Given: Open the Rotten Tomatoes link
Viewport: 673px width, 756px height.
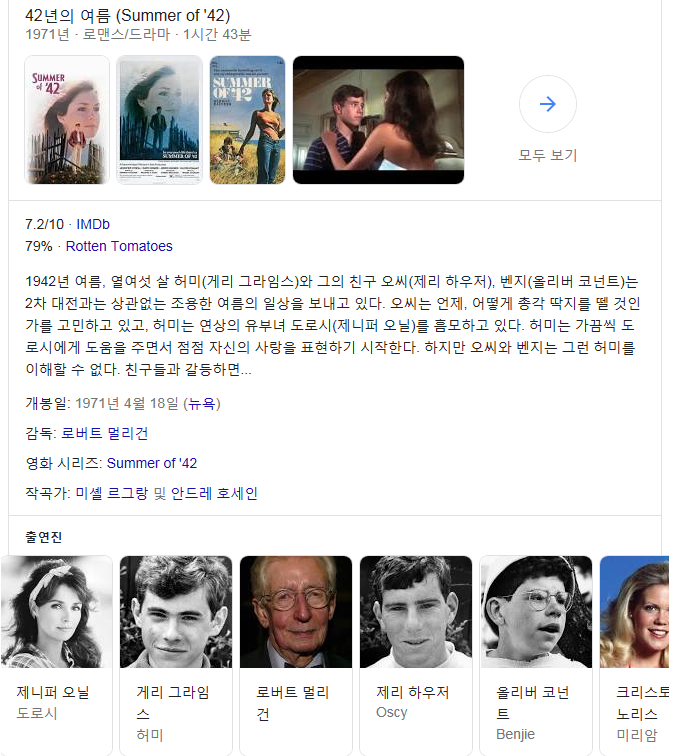Looking at the screenshot, I should click(x=119, y=246).
